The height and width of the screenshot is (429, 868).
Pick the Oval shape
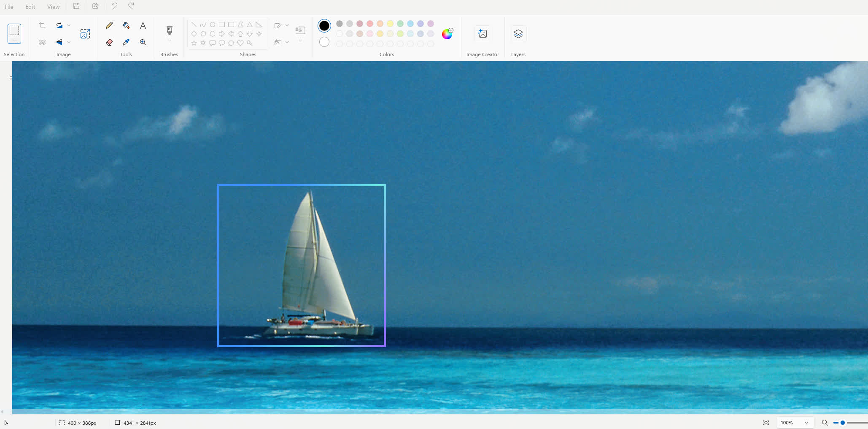tap(213, 24)
